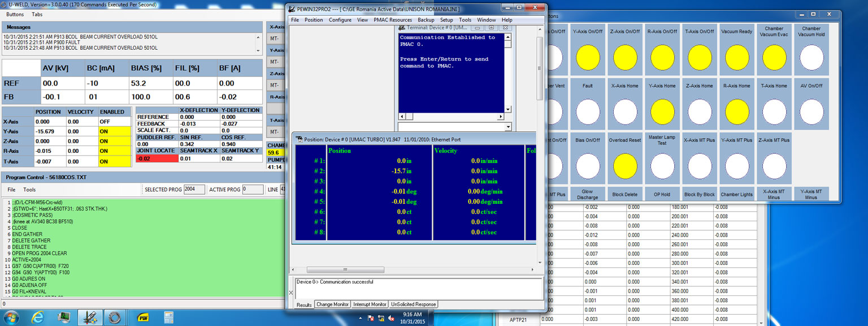This screenshot has height=326, width=868.
Task: Click the R-Axis Home button
Action: [737, 112]
